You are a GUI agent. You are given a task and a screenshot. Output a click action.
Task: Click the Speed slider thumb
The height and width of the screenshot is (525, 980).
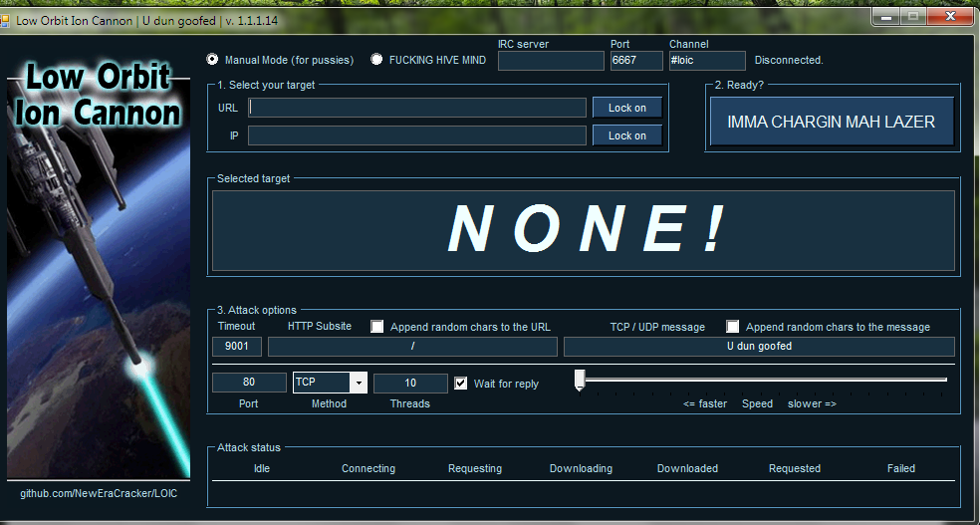pos(580,381)
